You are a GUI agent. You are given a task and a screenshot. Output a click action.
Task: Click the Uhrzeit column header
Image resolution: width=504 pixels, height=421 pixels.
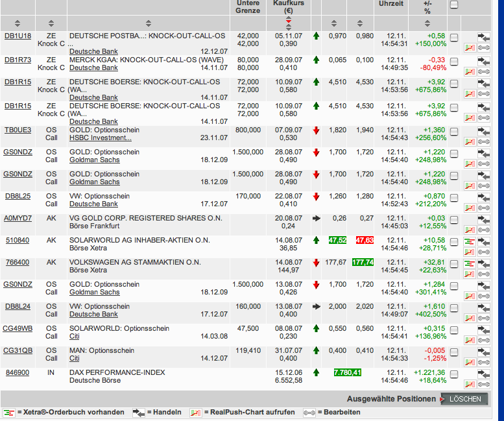(x=391, y=4)
